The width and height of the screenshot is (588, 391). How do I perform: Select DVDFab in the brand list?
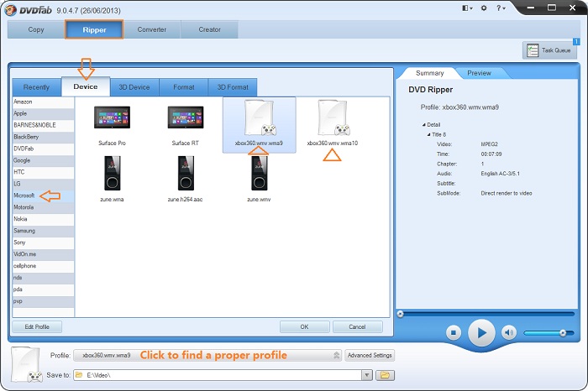[x=43, y=149]
